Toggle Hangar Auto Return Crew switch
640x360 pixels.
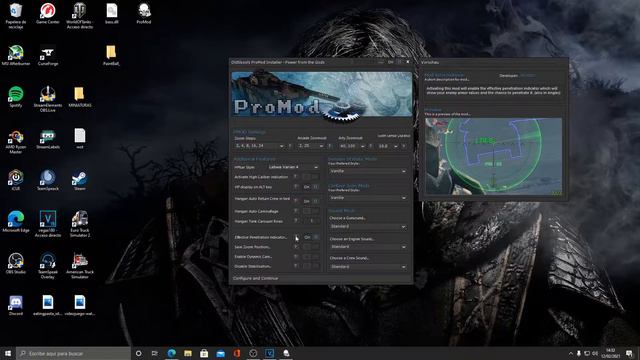point(311,201)
